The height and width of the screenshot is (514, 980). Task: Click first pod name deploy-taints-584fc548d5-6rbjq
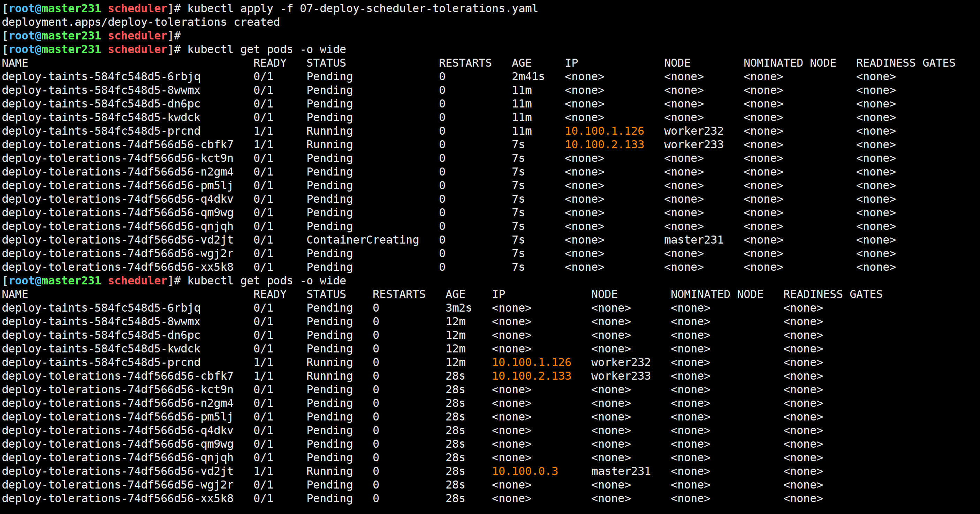coord(101,76)
